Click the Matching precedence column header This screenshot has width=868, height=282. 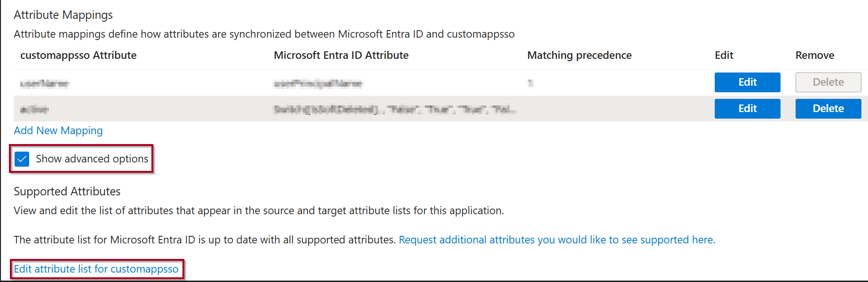click(x=579, y=56)
